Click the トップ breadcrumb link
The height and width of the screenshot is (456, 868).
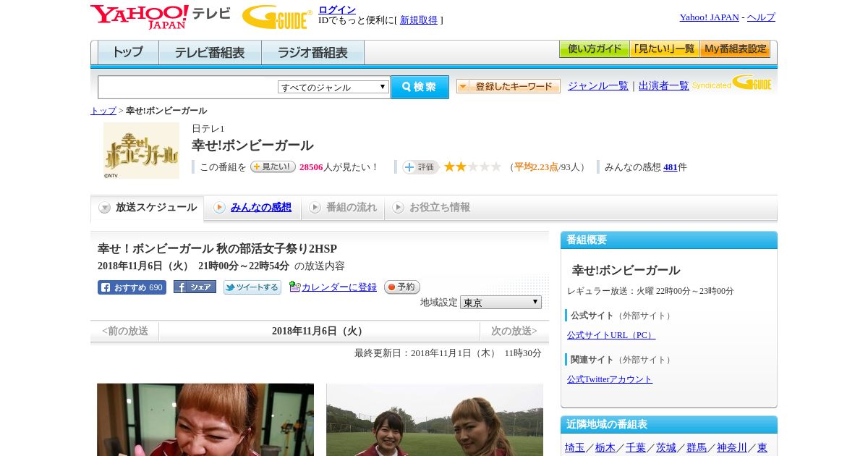103,111
